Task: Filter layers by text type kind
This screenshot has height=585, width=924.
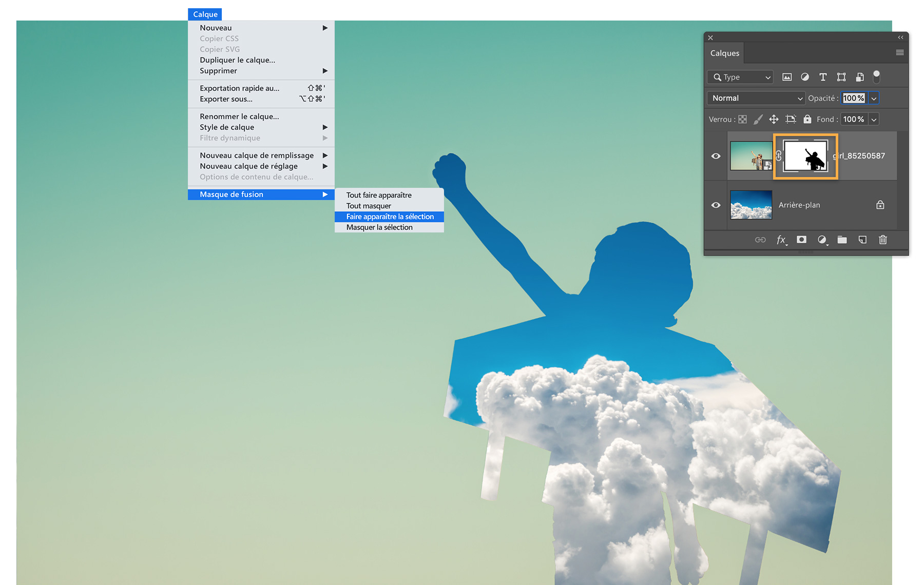Action: tap(823, 77)
